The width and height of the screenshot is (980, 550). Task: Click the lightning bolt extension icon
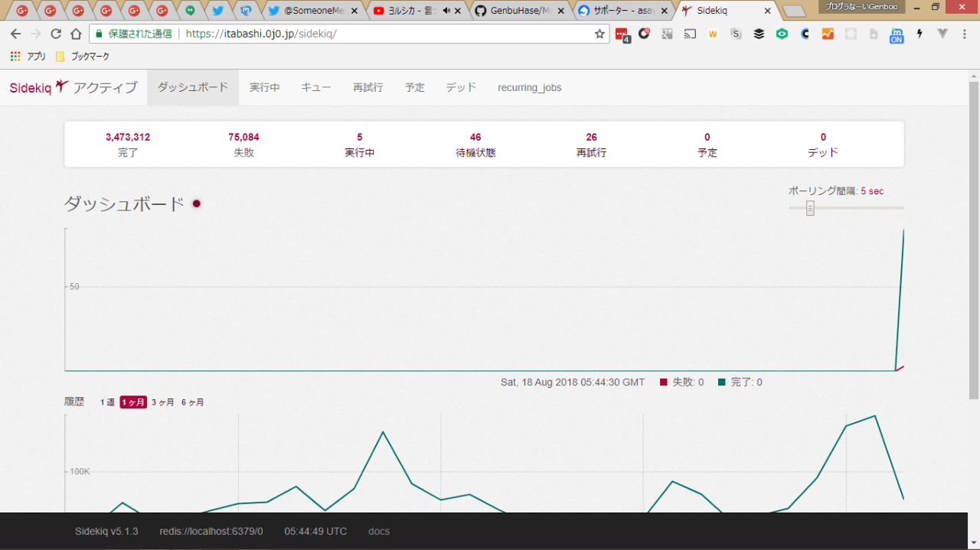point(920,34)
